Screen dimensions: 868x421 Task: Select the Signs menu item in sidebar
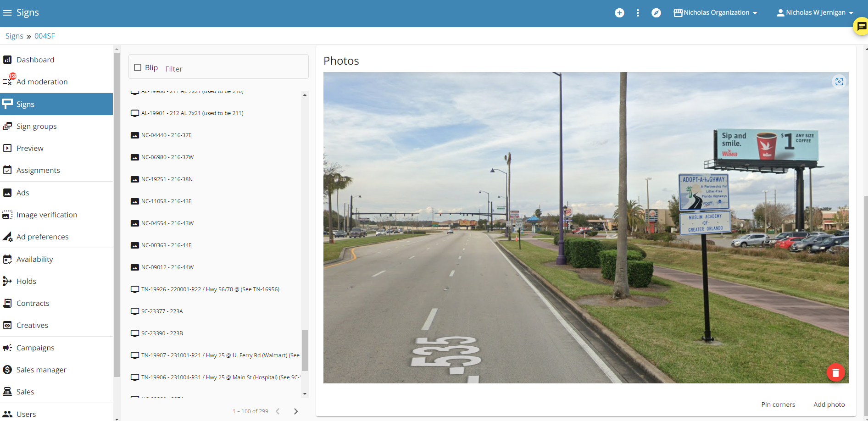56,104
